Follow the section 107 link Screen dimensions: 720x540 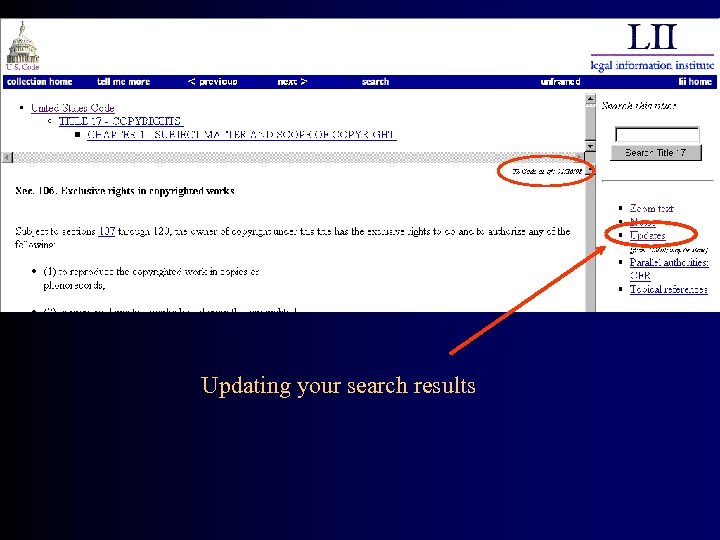click(x=107, y=231)
